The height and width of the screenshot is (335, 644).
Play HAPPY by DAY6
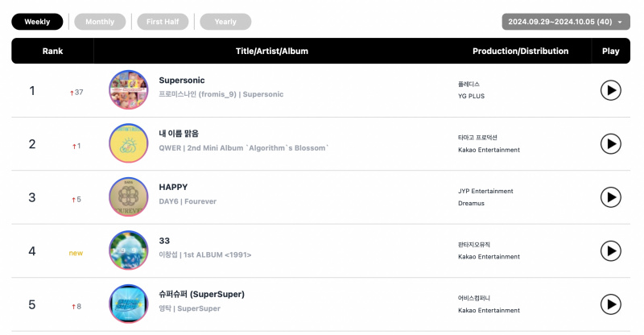click(611, 197)
